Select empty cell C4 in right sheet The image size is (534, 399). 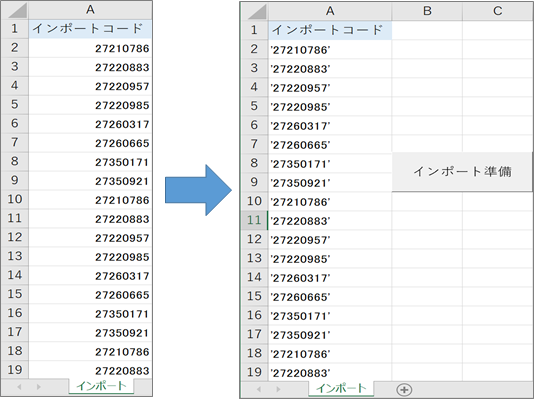click(498, 87)
